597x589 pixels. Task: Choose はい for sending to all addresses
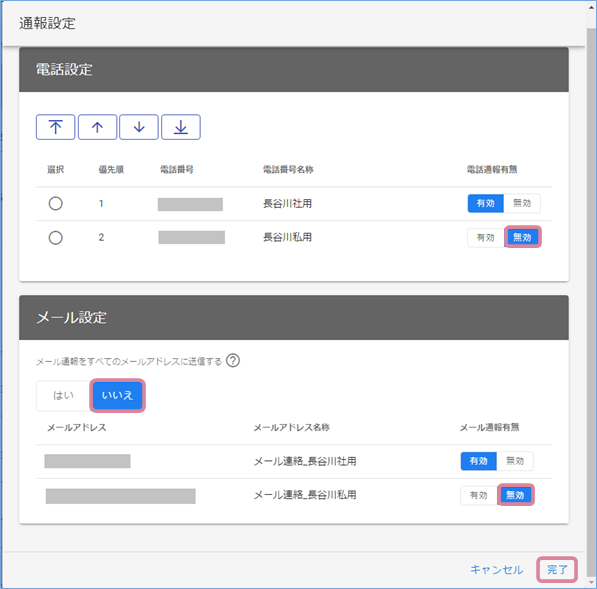[x=64, y=396]
